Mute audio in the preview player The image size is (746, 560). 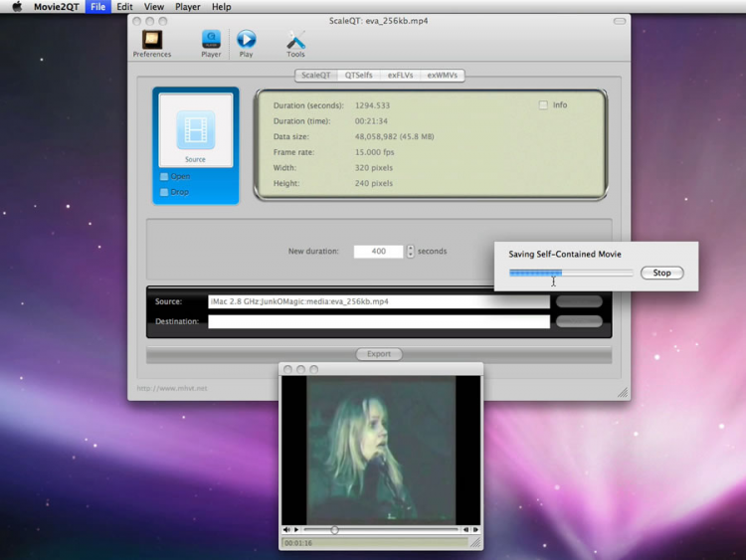(x=286, y=529)
